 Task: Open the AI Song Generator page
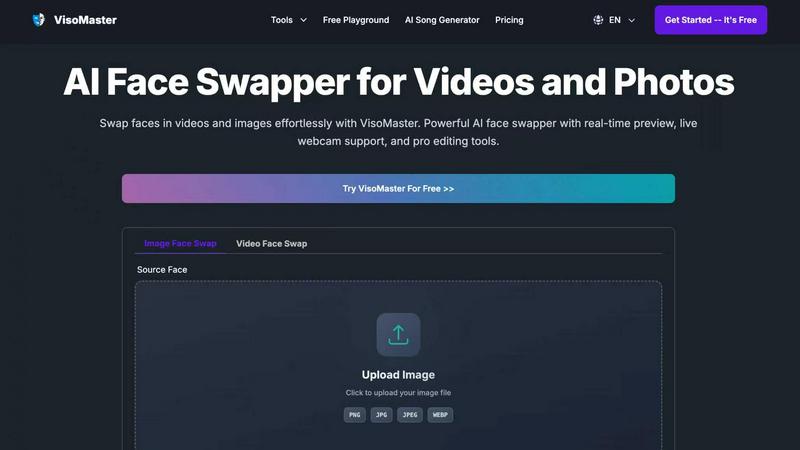point(442,20)
